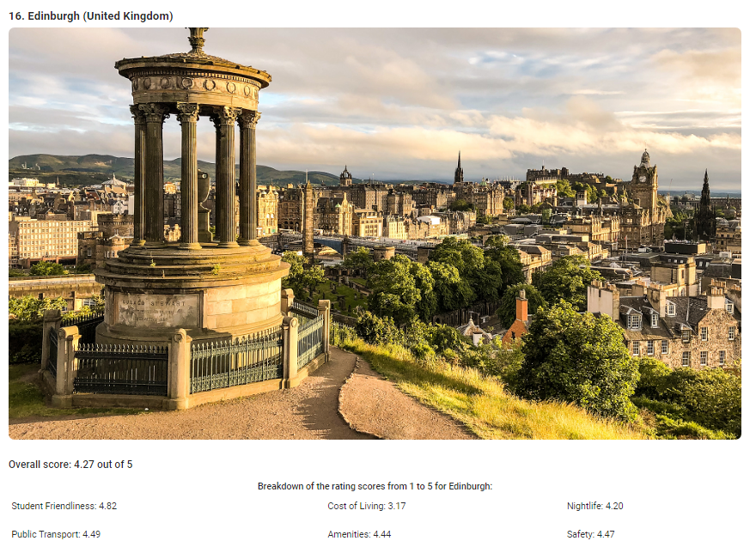This screenshot has width=756, height=547.
Task: Select the "Amenities: 4.44" score
Action: [x=359, y=534]
